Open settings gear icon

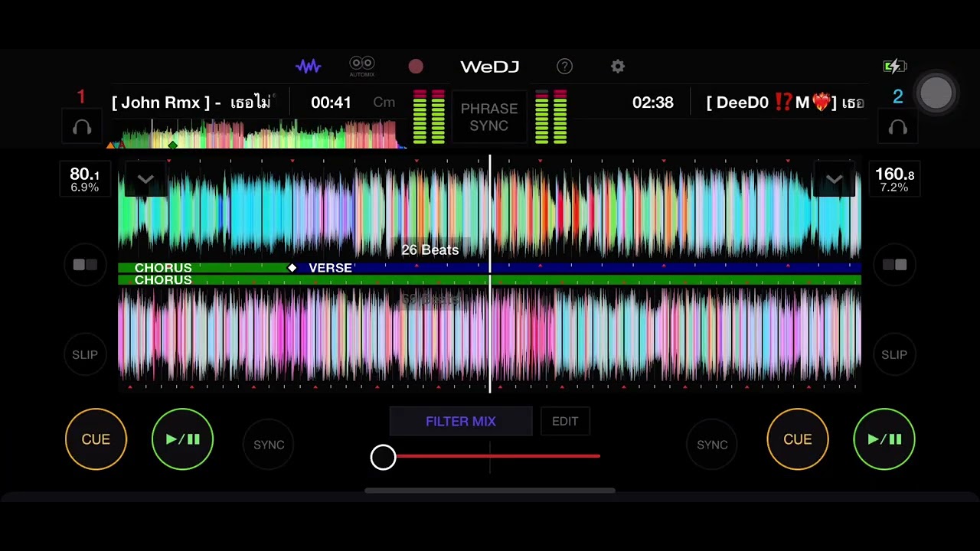tap(618, 67)
